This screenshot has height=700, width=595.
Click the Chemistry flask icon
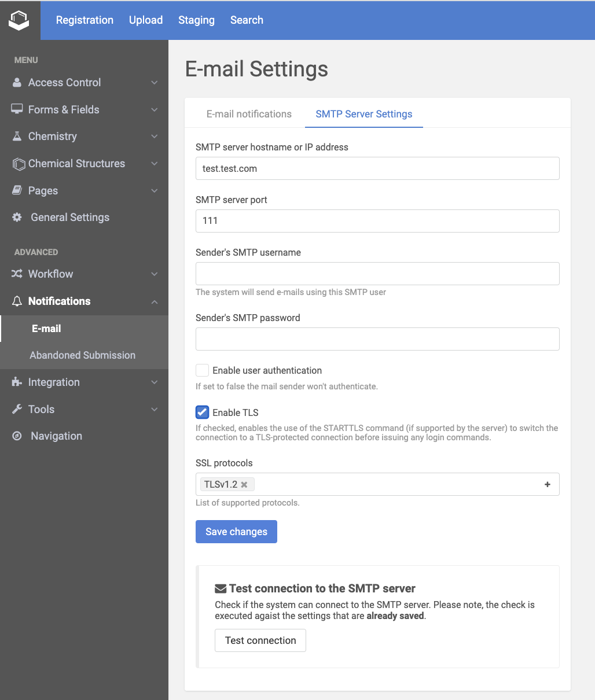click(x=17, y=137)
